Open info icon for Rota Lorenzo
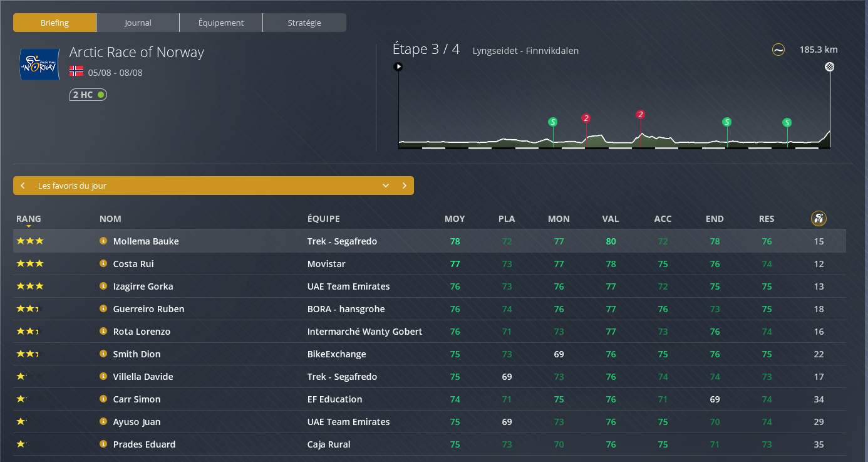 pyautogui.click(x=103, y=332)
